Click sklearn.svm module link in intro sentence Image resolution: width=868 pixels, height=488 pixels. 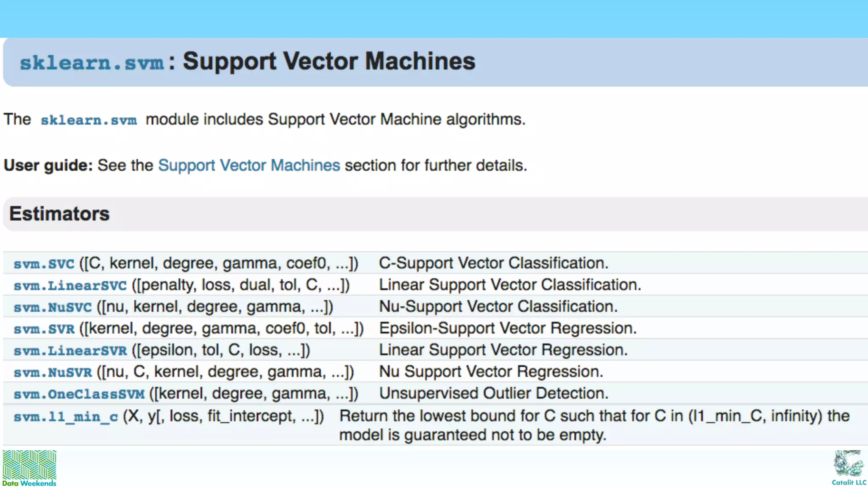[x=89, y=120]
